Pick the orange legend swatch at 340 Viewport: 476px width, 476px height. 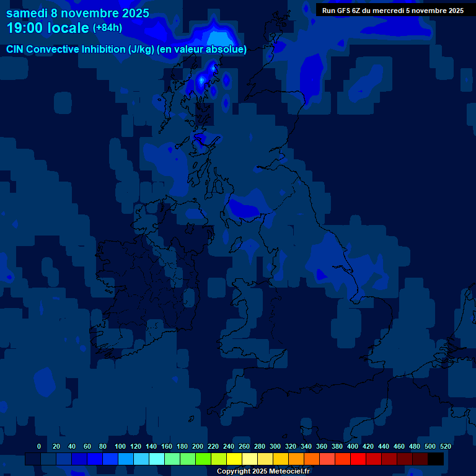click(312, 459)
